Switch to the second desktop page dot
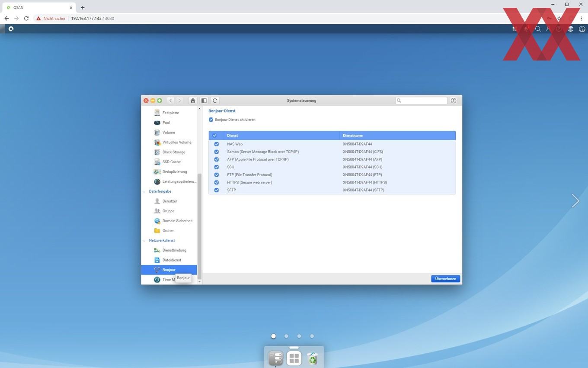This screenshot has height=368, width=588. 286,336
